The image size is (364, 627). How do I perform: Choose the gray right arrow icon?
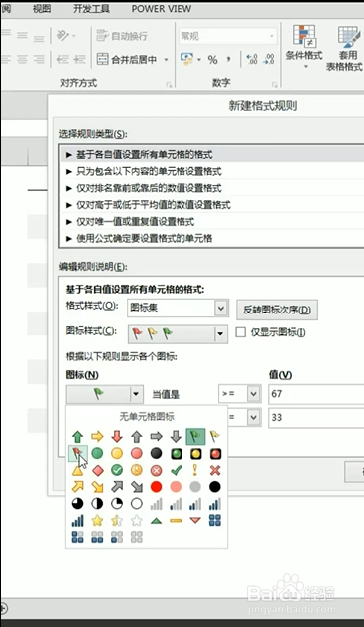pyautogui.click(x=156, y=436)
